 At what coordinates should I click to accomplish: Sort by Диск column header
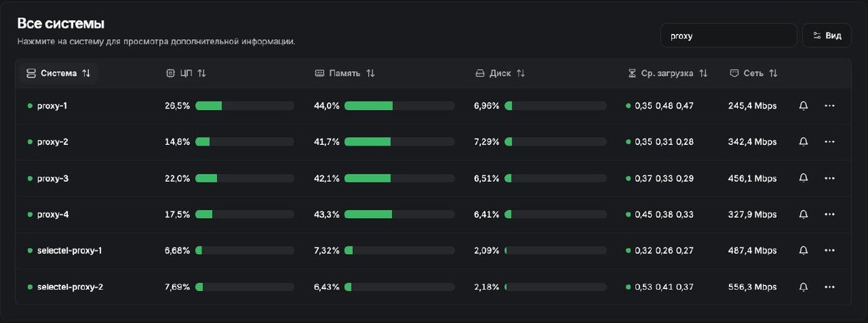[x=500, y=73]
